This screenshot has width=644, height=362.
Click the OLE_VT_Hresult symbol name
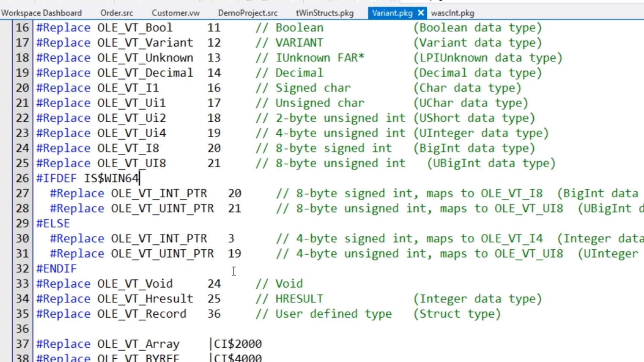coord(145,299)
